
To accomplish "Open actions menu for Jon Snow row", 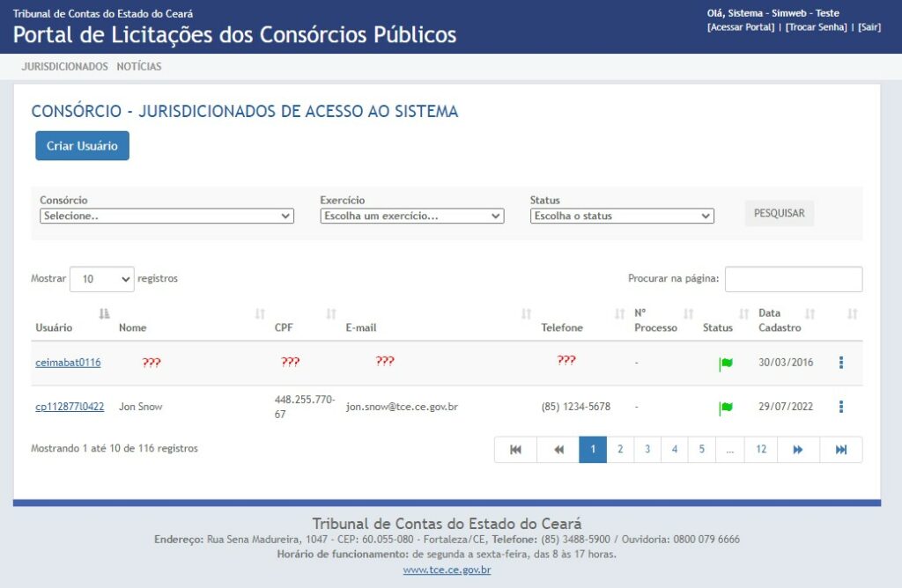I will (841, 407).
